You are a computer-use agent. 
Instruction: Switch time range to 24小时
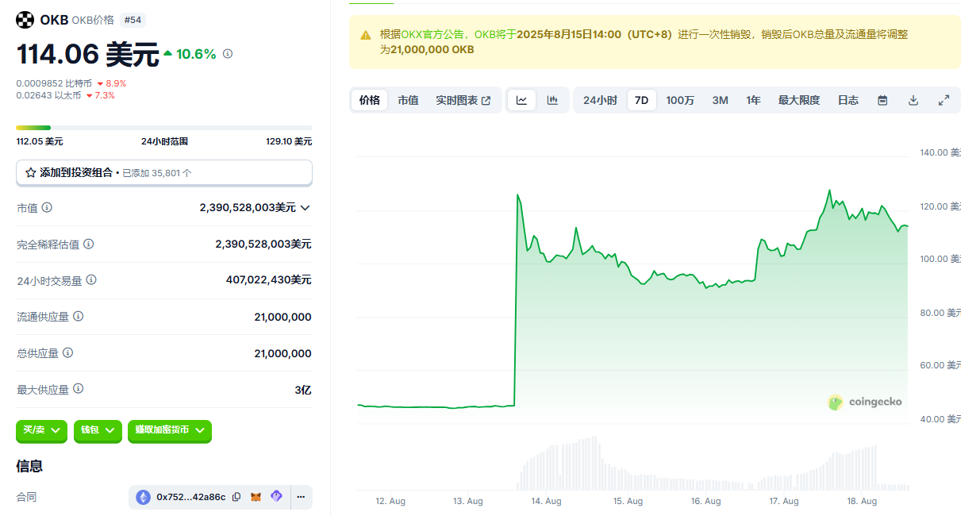600,100
